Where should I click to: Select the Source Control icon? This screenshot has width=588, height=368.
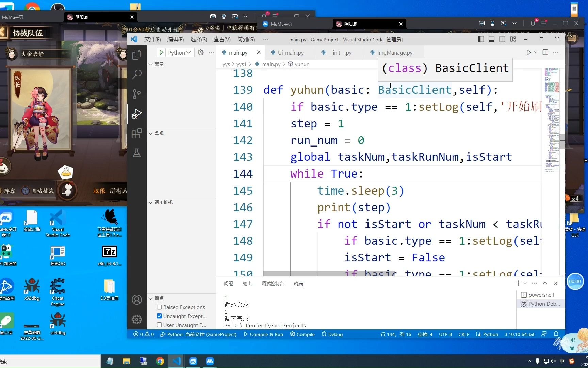click(x=136, y=94)
